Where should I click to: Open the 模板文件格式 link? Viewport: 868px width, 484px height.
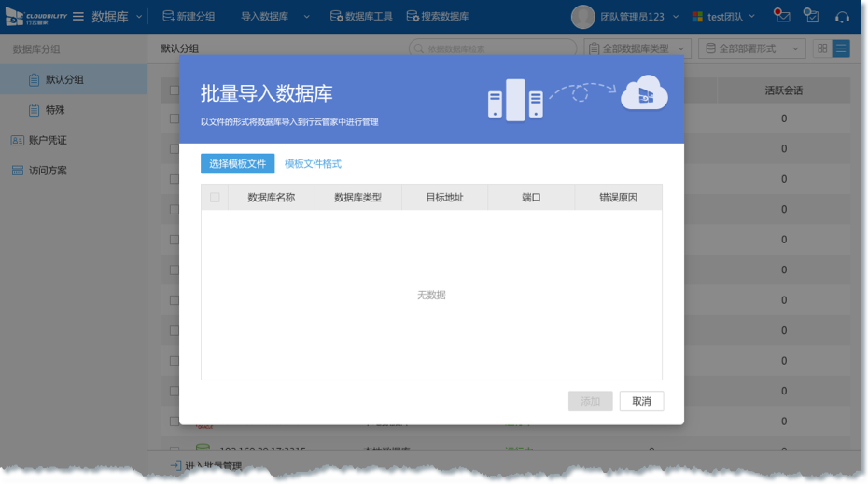[313, 164]
